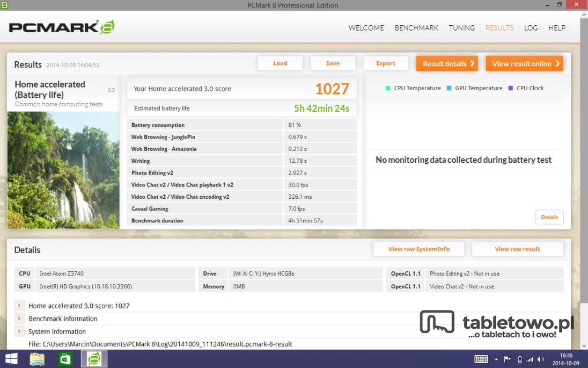Image resolution: width=588 pixels, height=368 pixels.
Task: Click the Save result button
Action: 333,63
